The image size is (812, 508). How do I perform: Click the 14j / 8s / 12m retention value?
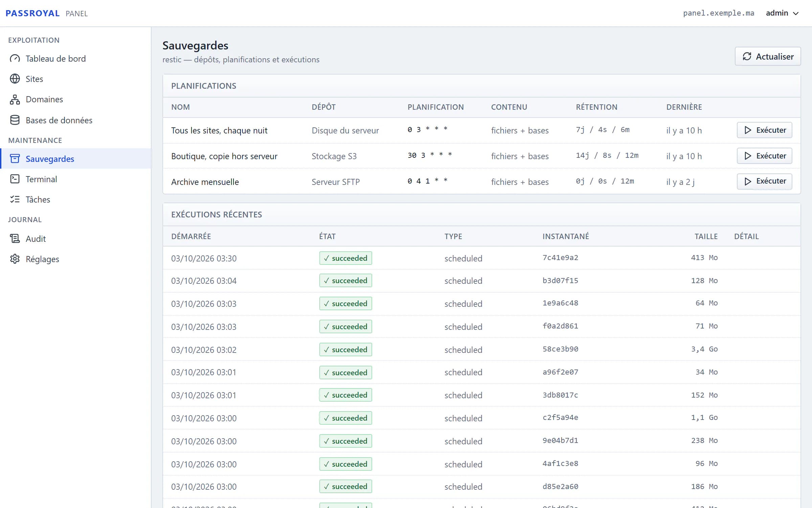[x=607, y=155]
